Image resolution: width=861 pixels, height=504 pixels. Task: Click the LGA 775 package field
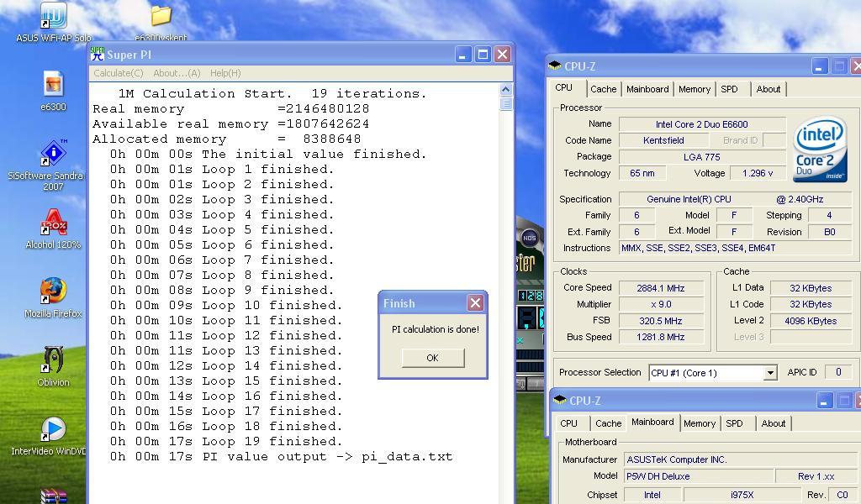pyautogui.click(x=702, y=157)
